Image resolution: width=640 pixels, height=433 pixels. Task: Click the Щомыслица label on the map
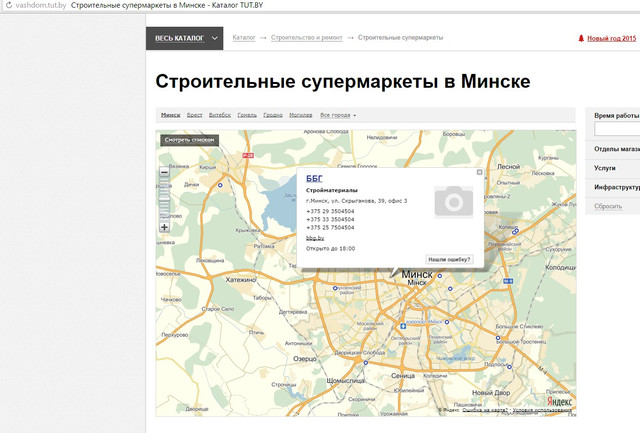[x=345, y=380]
